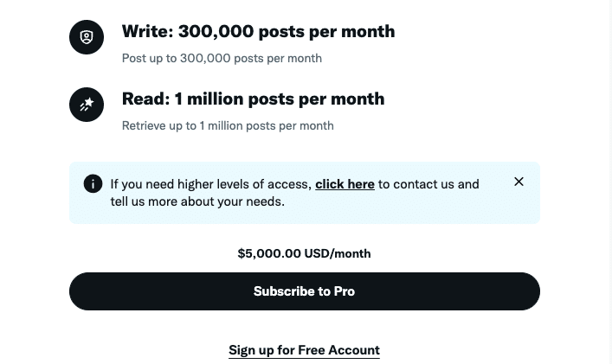The height and width of the screenshot is (364, 612).
Task: Follow the Sign up for Free Account link
Action: 304,350
